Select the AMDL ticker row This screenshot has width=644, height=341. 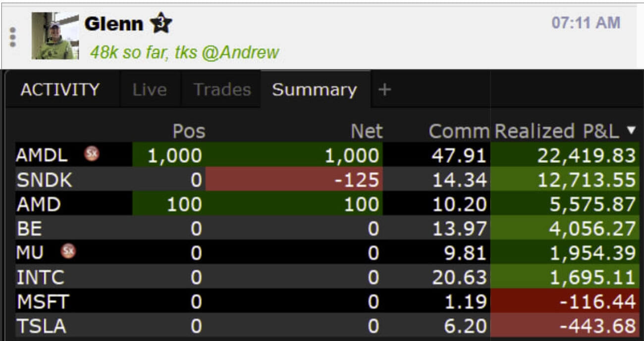click(327, 155)
